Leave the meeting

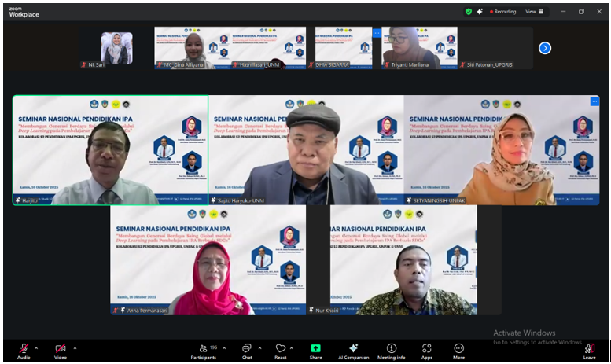(x=589, y=349)
